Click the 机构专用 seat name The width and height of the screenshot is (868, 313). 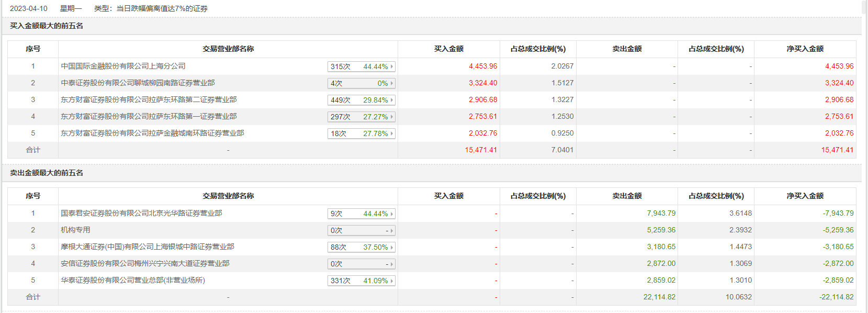coord(75,230)
